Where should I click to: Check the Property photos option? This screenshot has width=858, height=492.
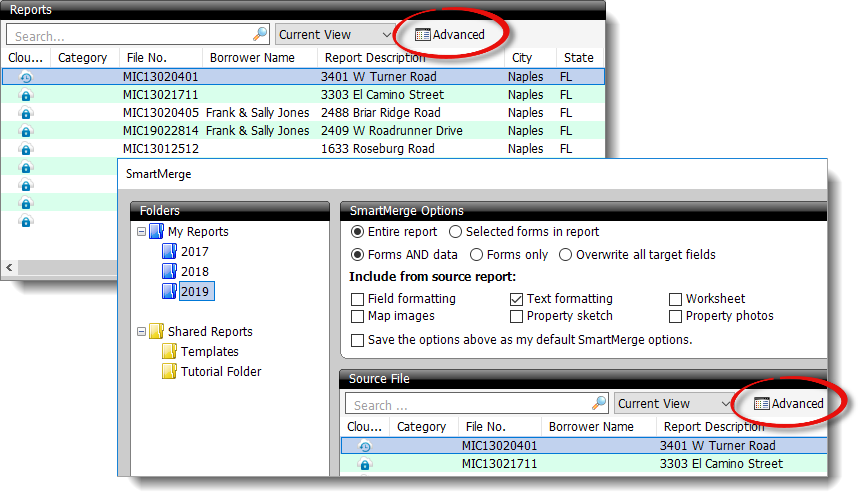676,316
